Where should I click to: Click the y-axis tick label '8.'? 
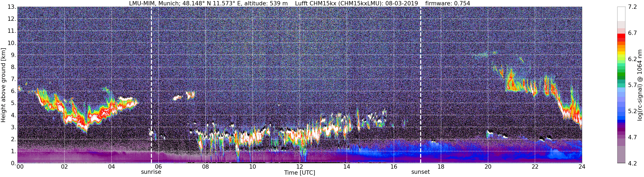13,67
